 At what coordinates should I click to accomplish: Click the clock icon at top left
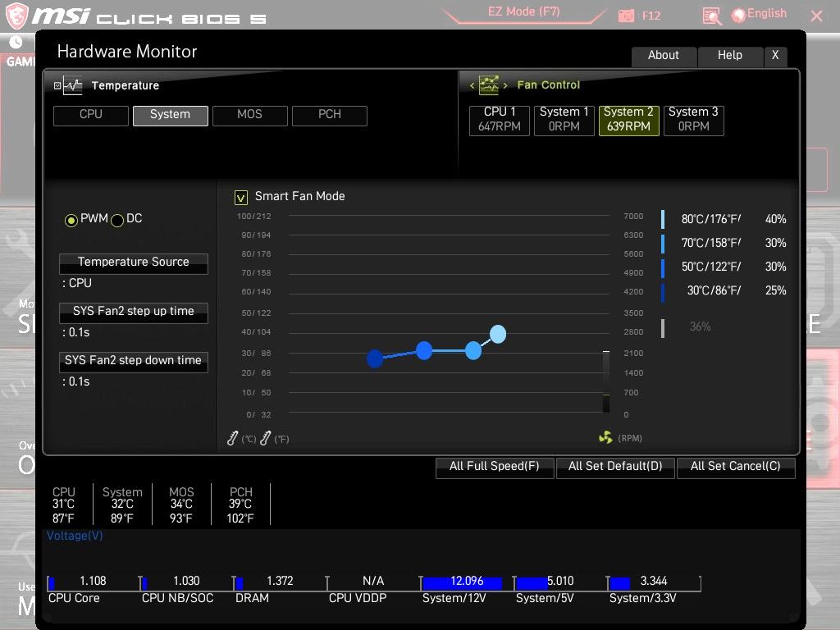pyautogui.click(x=16, y=43)
